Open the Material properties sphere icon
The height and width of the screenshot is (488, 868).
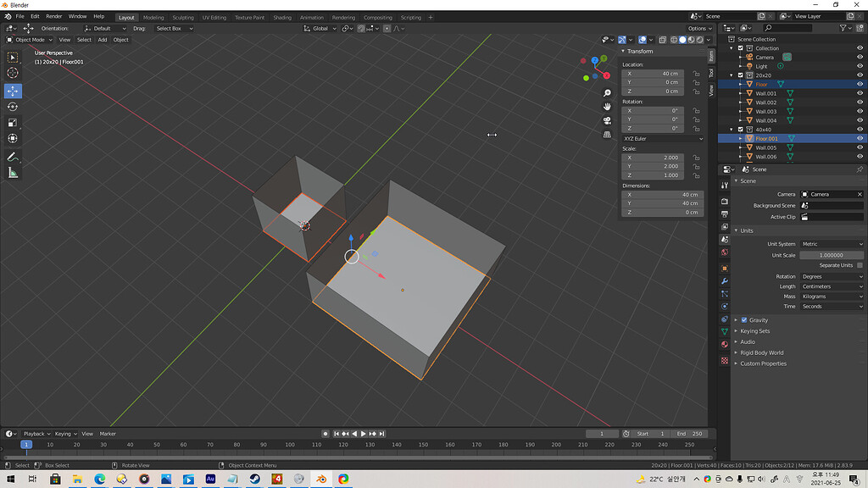click(x=725, y=344)
